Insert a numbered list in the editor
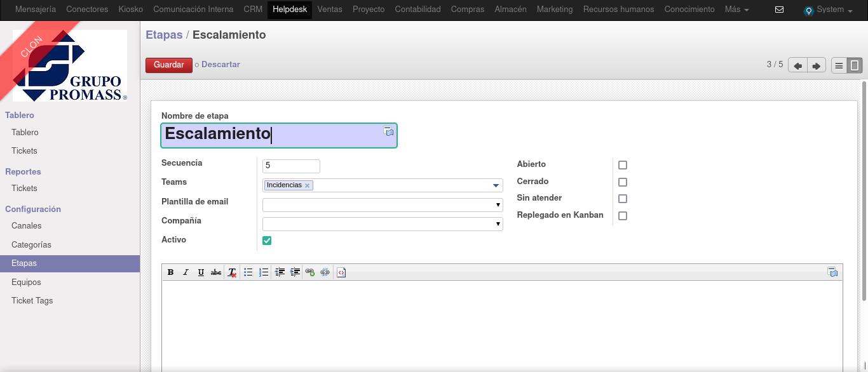Screen dimensions: 868x372 264,272
